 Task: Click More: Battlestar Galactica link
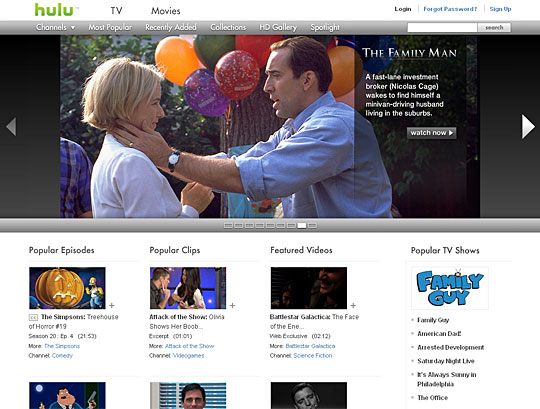point(310,346)
